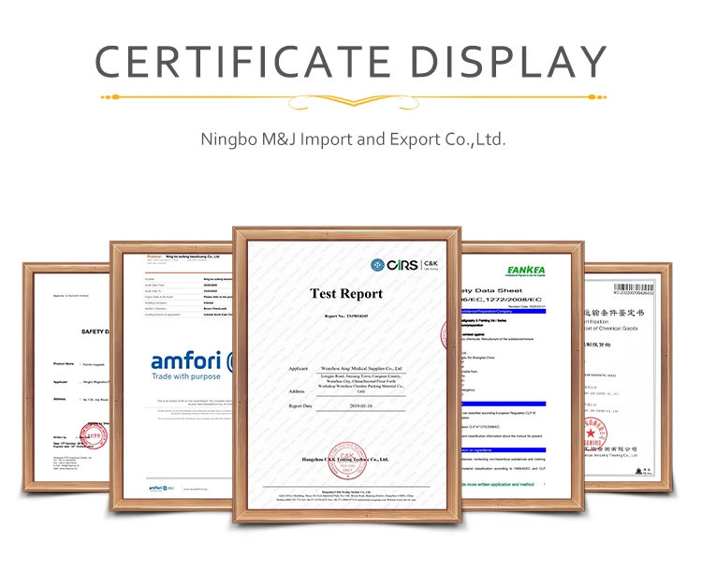
Task: Open the amfori certificate frame
Action: (x=171, y=376)
